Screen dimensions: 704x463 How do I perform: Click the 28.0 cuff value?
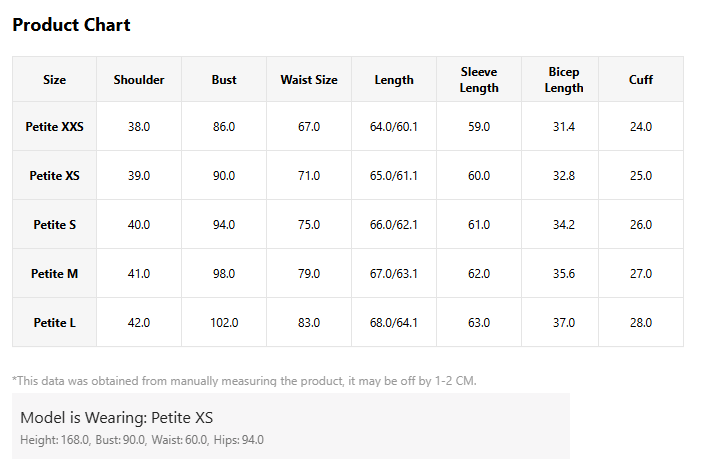point(641,322)
